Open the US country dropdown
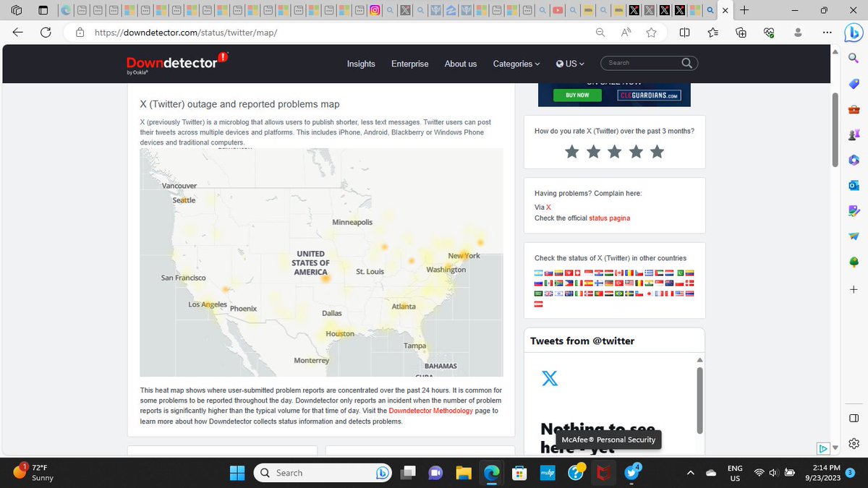This screenshot has width=868, height=488. point(570,64)
